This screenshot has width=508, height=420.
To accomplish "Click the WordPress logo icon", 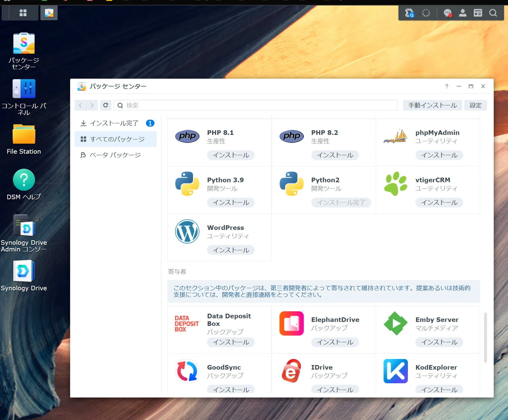I will pos(187,231).
